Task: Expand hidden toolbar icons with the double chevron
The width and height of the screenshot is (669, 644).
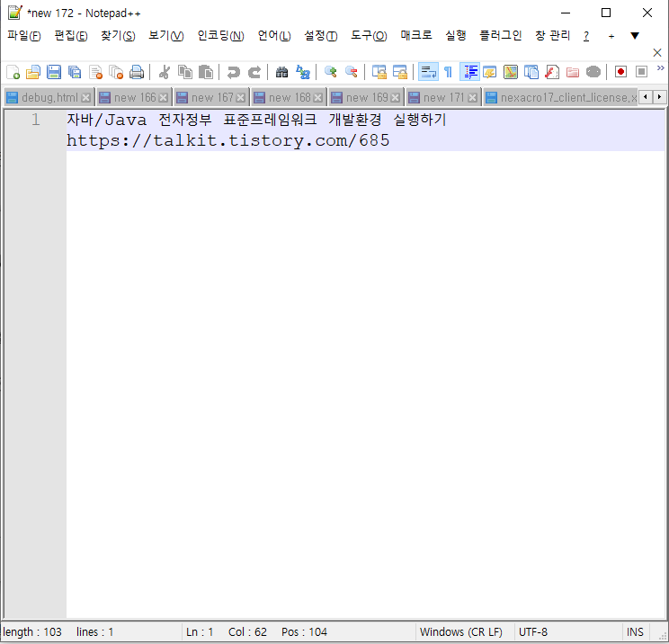Action: 661,67
